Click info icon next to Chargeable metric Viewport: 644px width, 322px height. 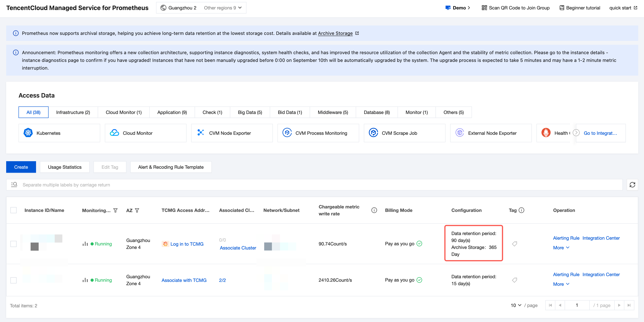pyautogui.click(x=374, y=210)
